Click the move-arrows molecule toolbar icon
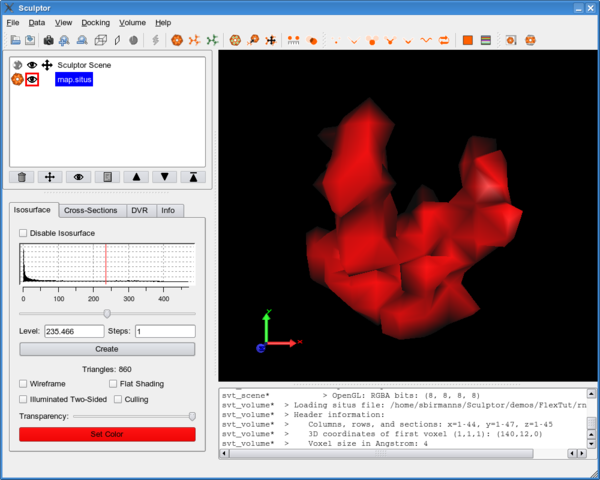600x480 pixels. point(271,40)
